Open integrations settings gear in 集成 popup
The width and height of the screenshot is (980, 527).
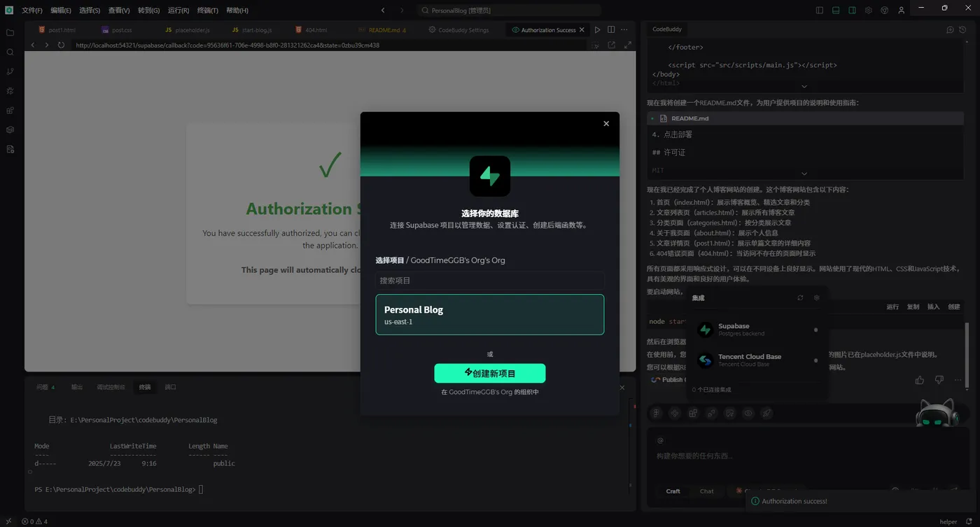click(x=816, y=297)
